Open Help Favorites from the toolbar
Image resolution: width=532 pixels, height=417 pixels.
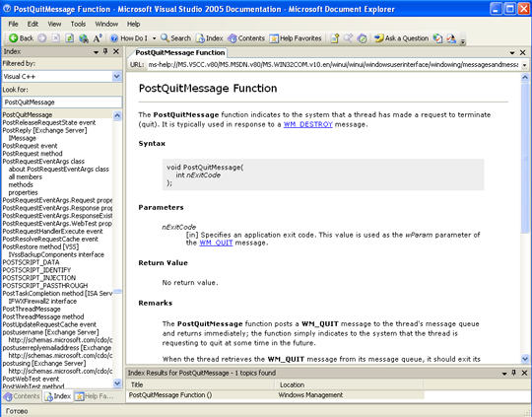pos(296,38)
